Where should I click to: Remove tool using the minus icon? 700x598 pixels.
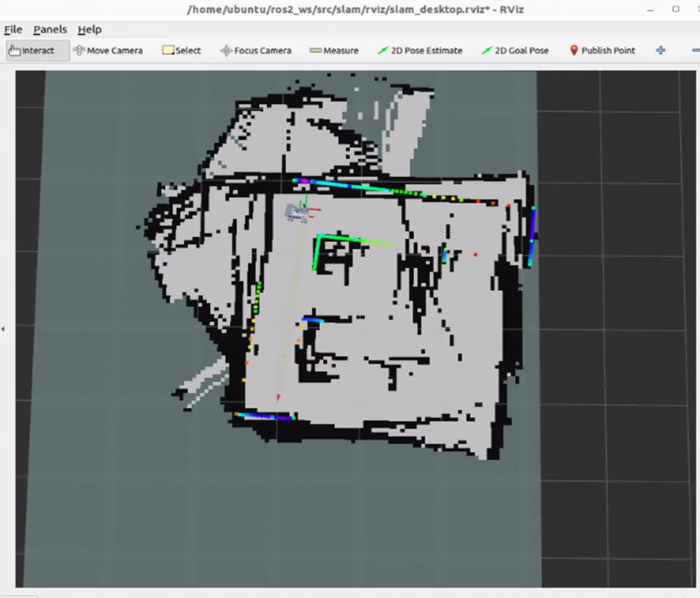click(695, 51)
